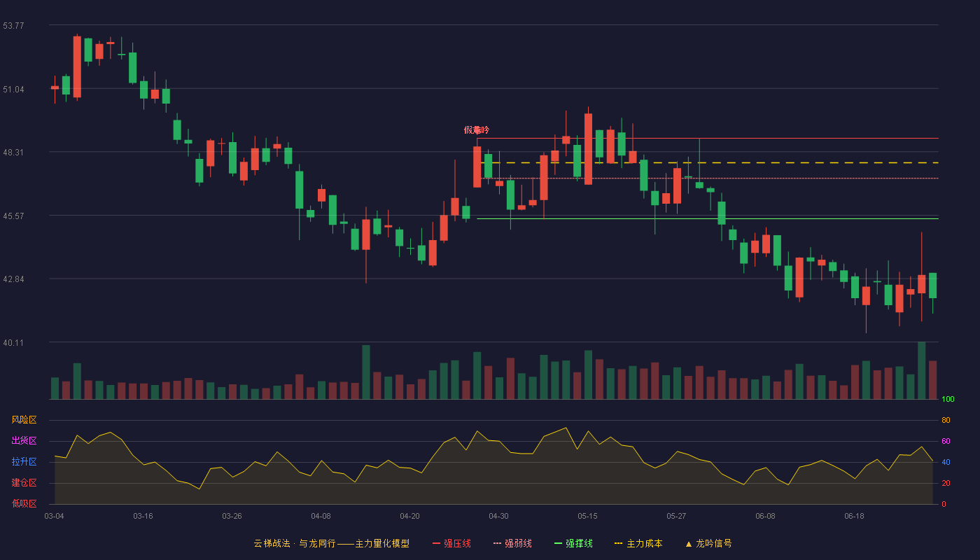This screenshot has width=980, height=560.
Task: Click the 03-16 date label
Action: (143, 516)
